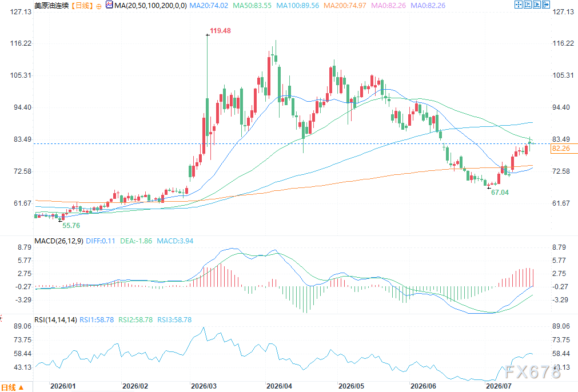Click the 美原油连续 symbol name

coord(51,6)
